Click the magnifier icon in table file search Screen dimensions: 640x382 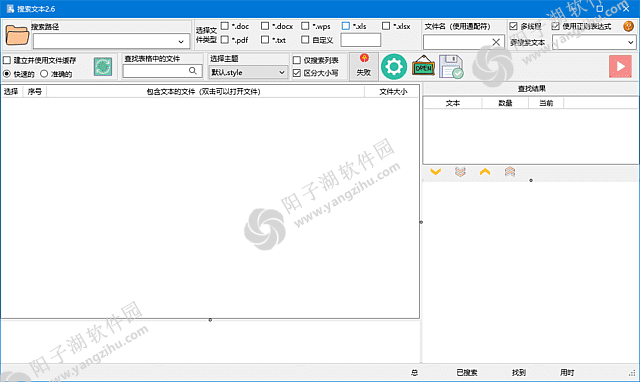pyautogui.click(x=193, y=71)
